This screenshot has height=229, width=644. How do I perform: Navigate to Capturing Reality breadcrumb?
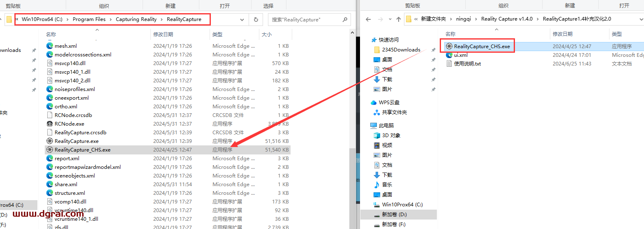pos(136,19)
